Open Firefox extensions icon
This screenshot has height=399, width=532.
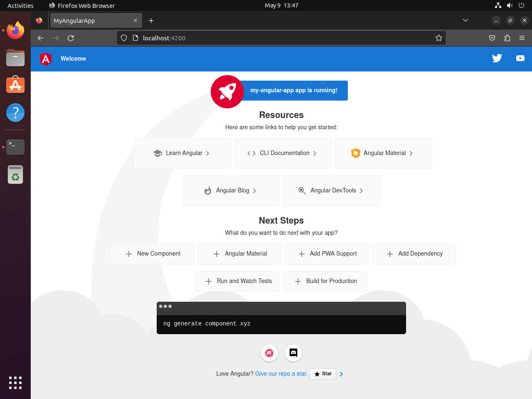click(x=507, y=38)
